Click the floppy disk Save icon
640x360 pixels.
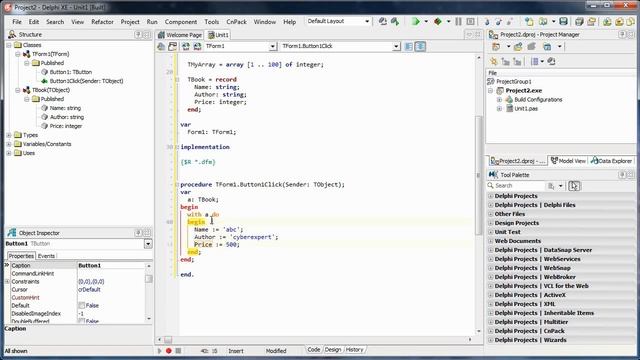tap(563, 21)
